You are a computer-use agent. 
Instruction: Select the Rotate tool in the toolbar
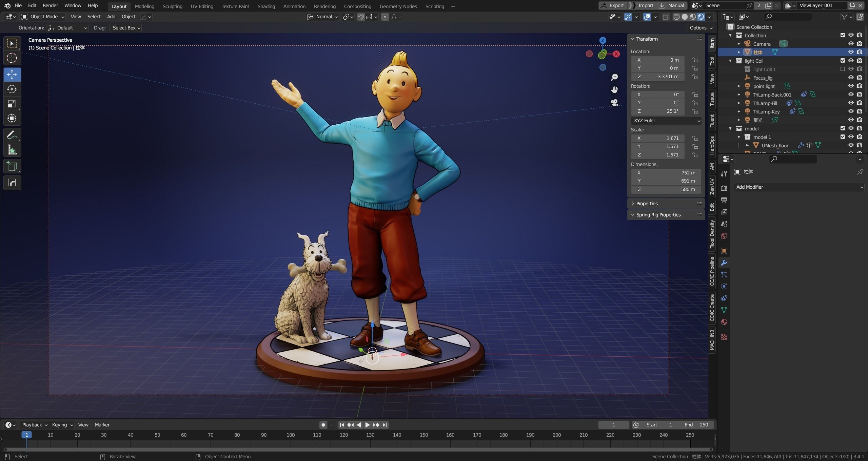[x=12, y=89]
